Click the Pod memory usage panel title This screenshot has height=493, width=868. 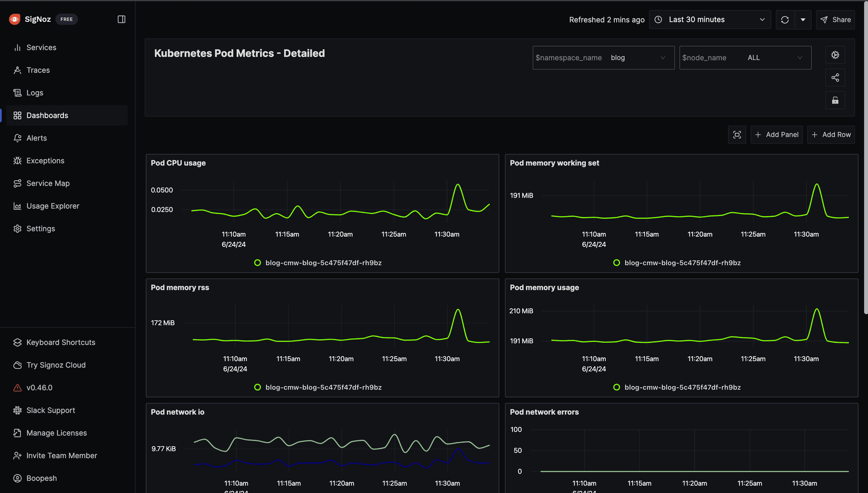pyautogui.click(x=544, y=288)
